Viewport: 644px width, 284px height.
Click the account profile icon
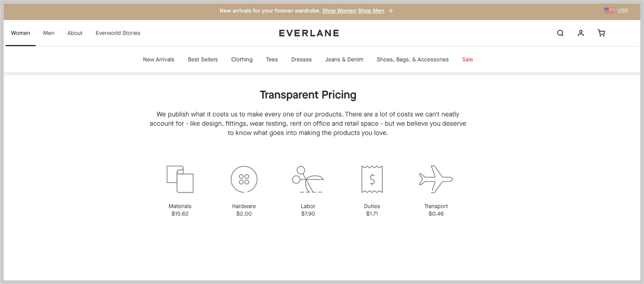(x=581, y=33)
